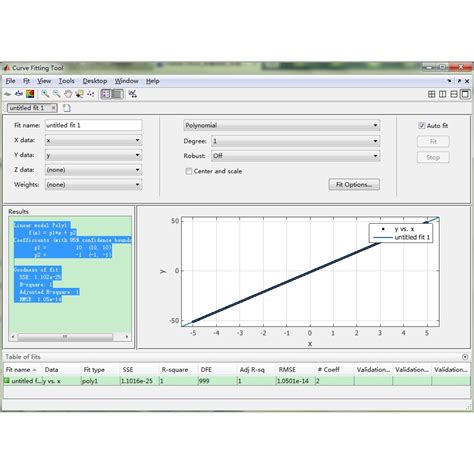Viewport: 474px width, 474px height.
Task: Open the File menu
Action: [10, 81]
